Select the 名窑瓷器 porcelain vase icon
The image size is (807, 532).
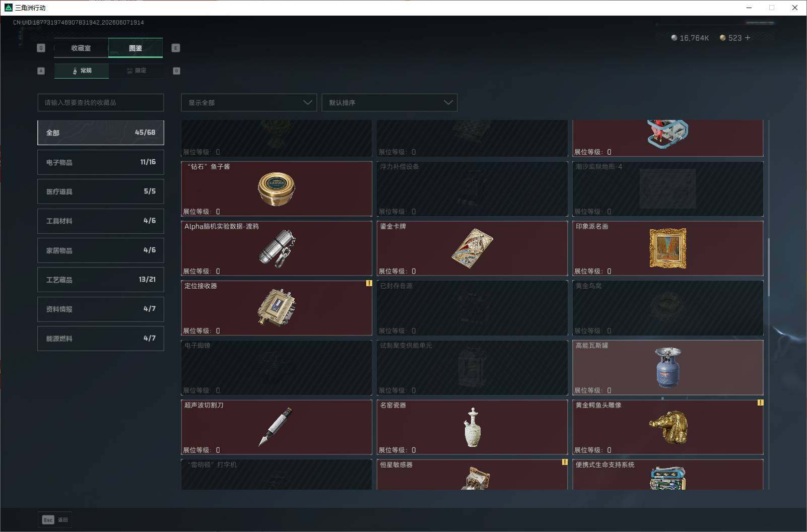[472, 427]
